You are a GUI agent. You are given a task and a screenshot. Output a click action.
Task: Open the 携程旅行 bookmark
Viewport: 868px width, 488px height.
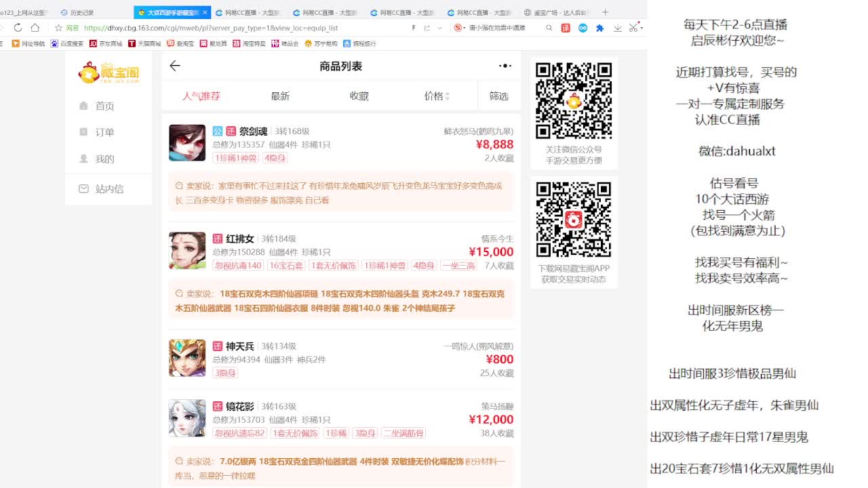click(360, 43)
